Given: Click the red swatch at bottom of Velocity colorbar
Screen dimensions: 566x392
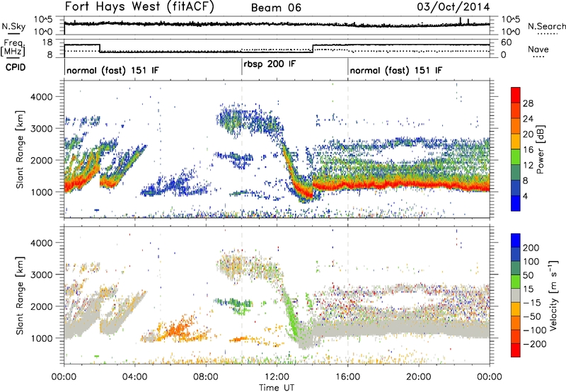Looking at the screenshot, I should 516,350.
